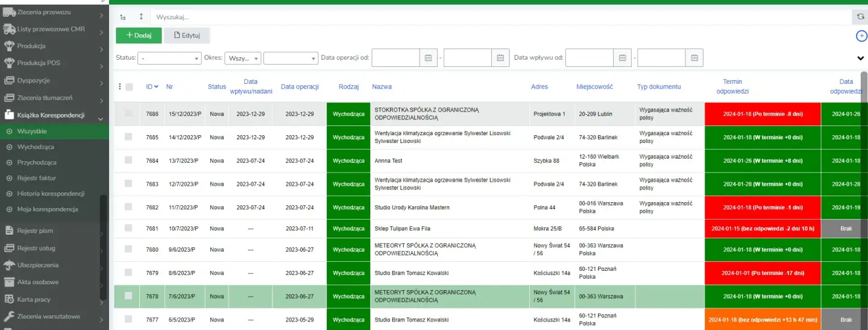Click the refresh icon at right of search bar
The height and width of the screenshot is (330, 868).
[x=860, y=17]
